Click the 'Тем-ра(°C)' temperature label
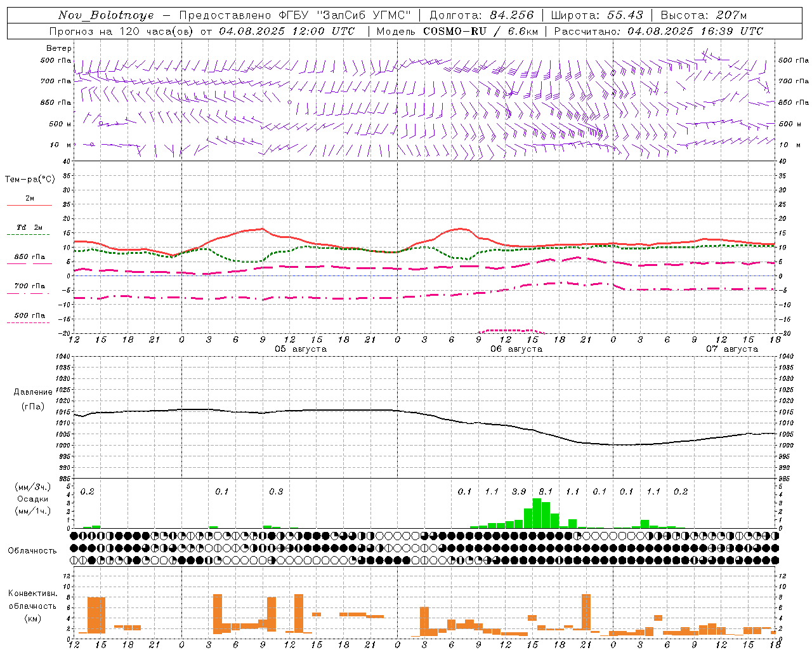 pos(30,180)
